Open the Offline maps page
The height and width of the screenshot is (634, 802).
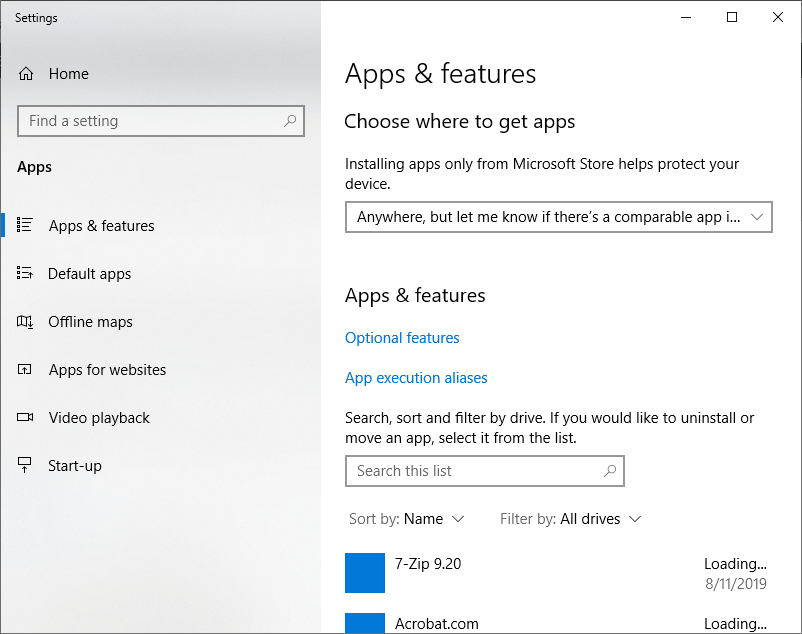91,322
